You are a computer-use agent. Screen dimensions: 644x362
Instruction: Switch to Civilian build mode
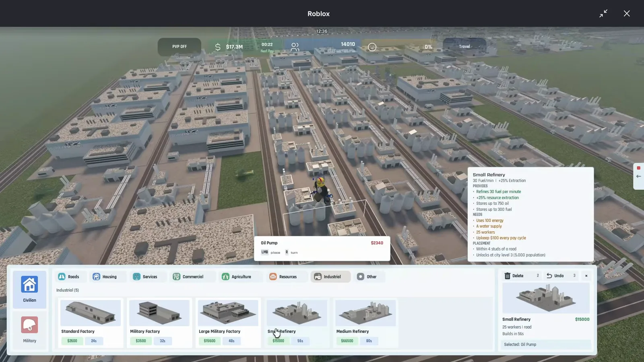[29, 289]
